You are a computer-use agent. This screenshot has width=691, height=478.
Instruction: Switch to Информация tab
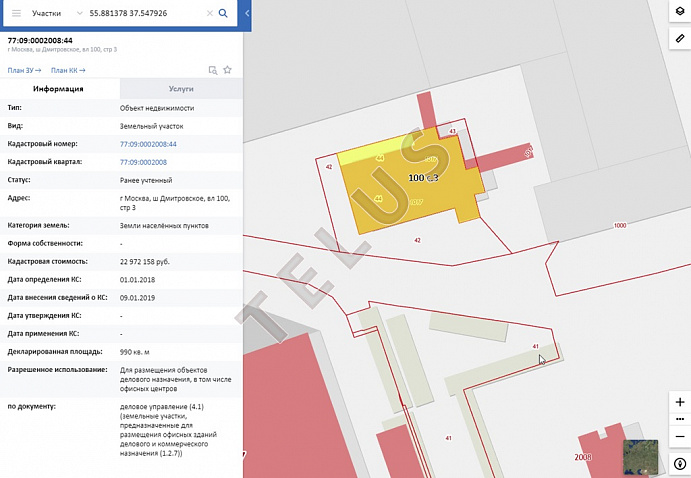[59, 89]
